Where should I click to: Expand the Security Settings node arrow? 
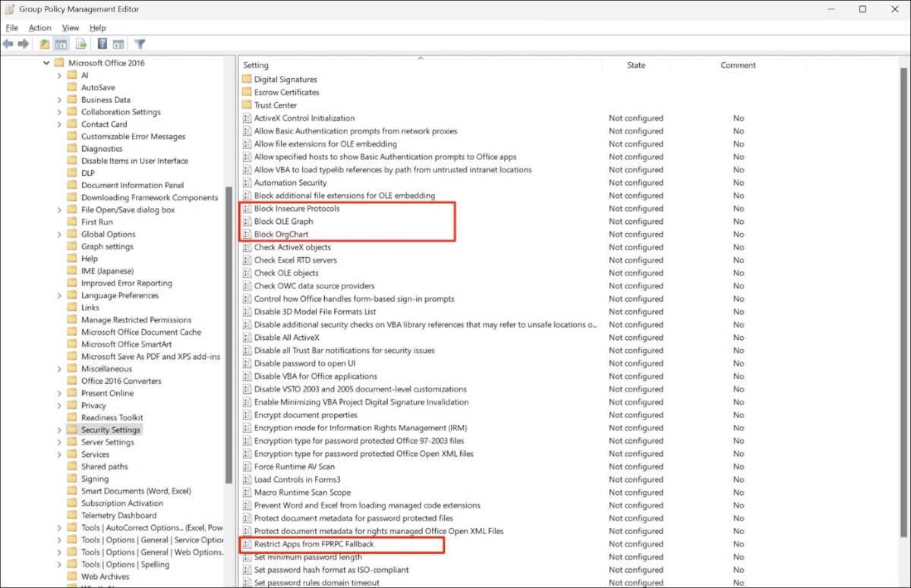click(x=60, y=429)
